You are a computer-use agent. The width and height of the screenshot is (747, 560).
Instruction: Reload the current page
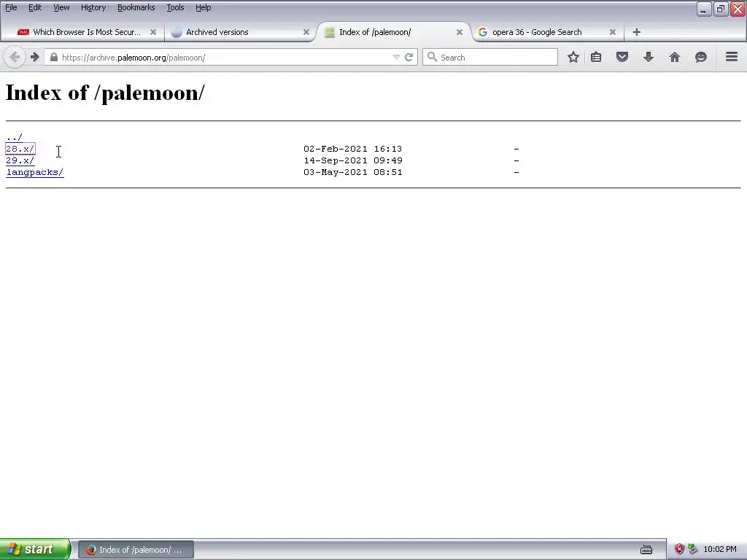tap(409, 57)
